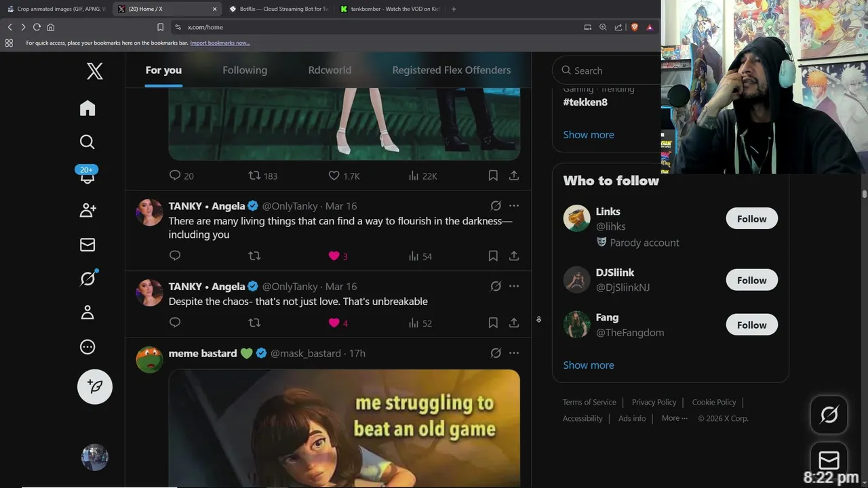View analytics showing 54 views
The width and height of the screenshot is (868, 488).
click(x=420, y=256)
